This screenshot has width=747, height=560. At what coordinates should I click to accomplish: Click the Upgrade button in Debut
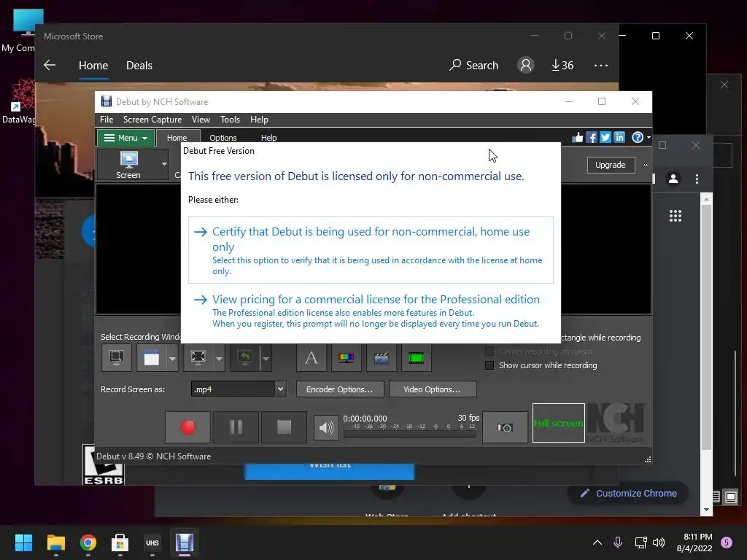tap(611, 165)
